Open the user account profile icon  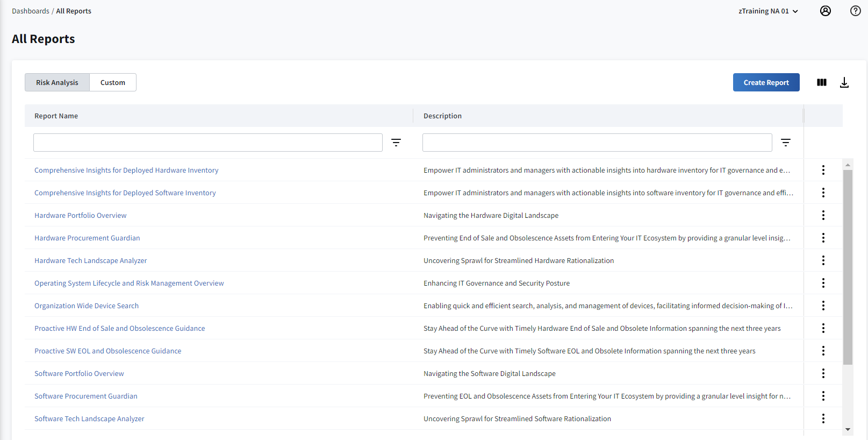[x=826, y=11]
